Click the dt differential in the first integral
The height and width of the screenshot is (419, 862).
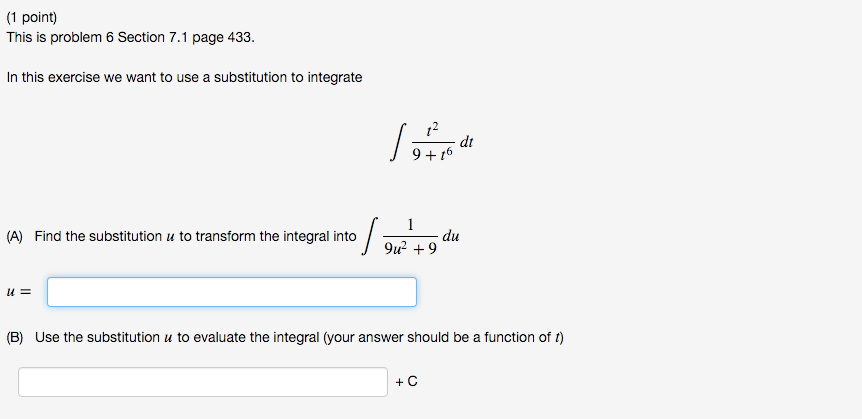coord(466,142)
